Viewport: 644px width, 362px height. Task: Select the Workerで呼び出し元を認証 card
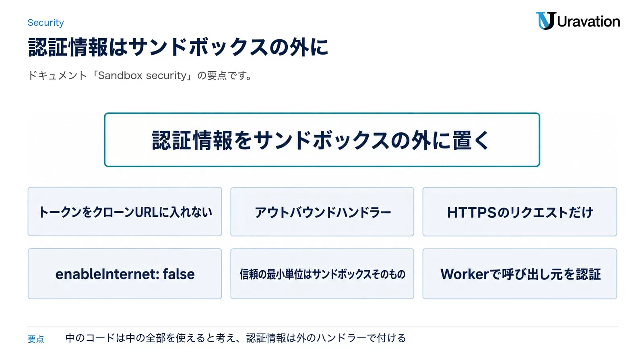coord(520,274)
